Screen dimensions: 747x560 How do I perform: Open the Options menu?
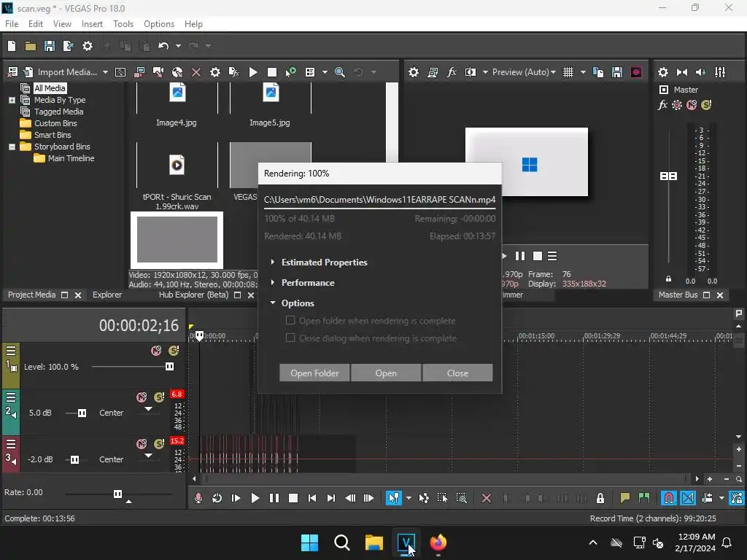[x=159, y=24]
